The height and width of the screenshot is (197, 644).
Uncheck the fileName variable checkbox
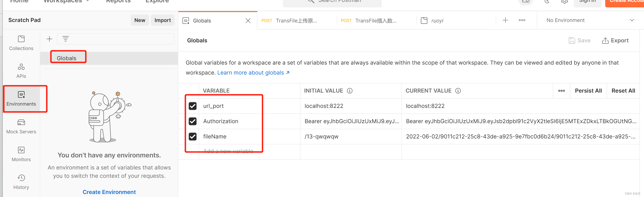coord(192,137)
